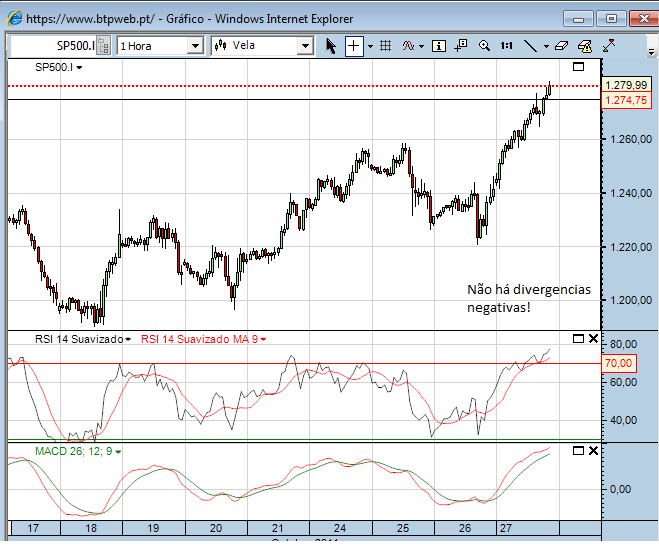The height and width of the screenshot is (546, 659).
Task: Click the 1.279,99 price label
Action: point(626,85)
